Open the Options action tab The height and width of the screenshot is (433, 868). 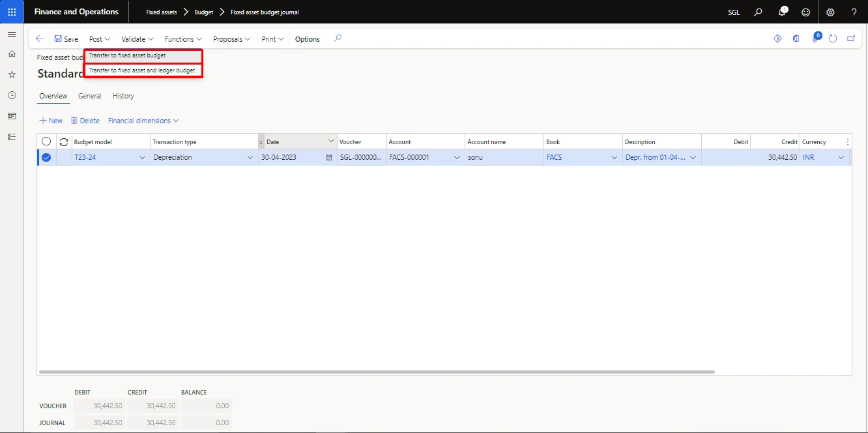[308, 39]
